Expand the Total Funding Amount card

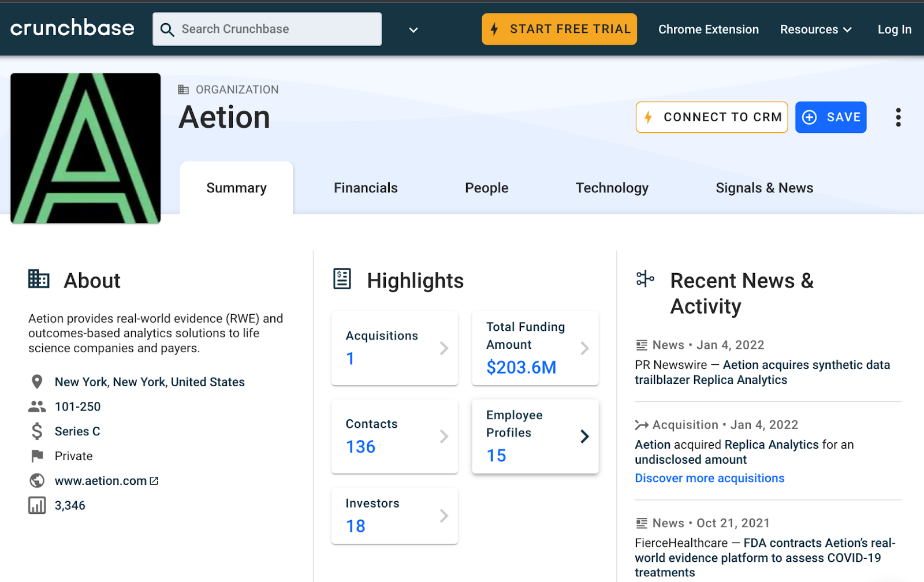535,348
